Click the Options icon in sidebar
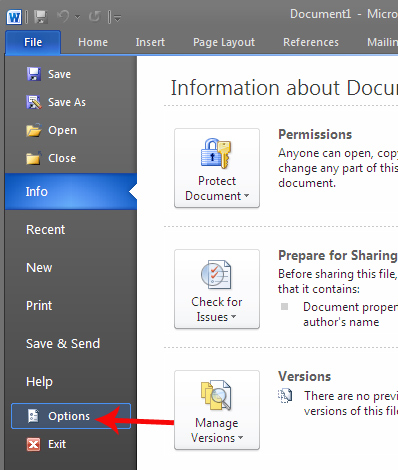398x470 pixels. [x=33, y=416]
